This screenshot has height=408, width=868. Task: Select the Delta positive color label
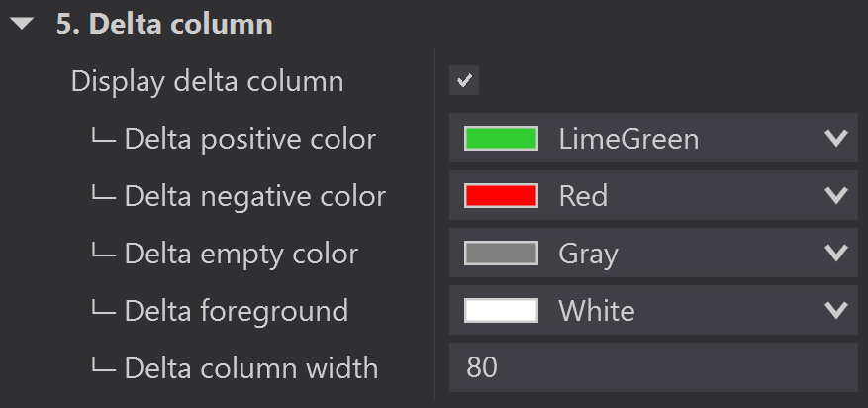[249, 139]
